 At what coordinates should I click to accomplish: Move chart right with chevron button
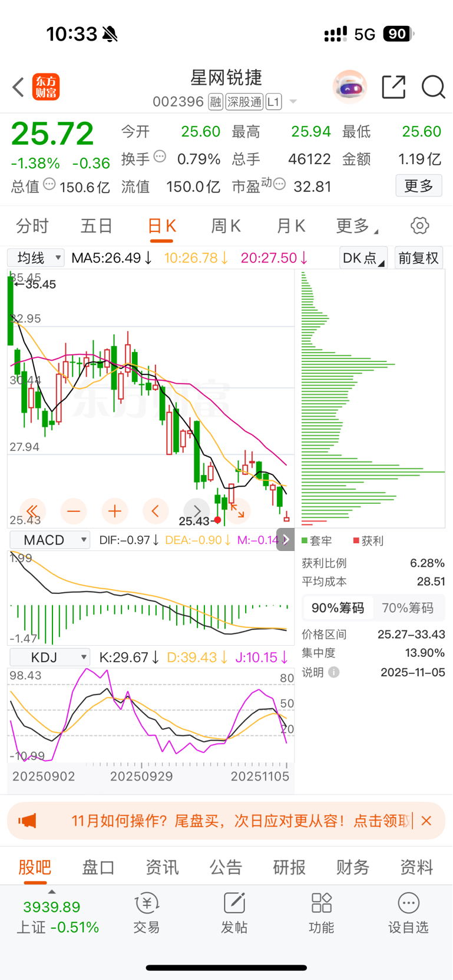point(197,511)
